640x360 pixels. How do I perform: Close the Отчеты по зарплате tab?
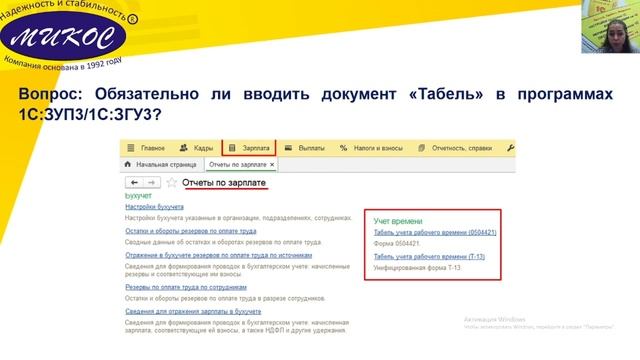tap(272, 165)
